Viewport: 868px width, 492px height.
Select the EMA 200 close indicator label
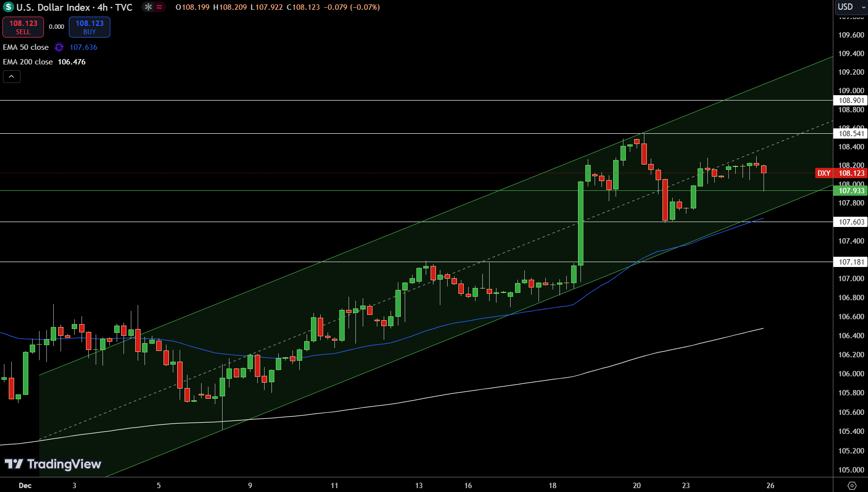pos(28,62)
